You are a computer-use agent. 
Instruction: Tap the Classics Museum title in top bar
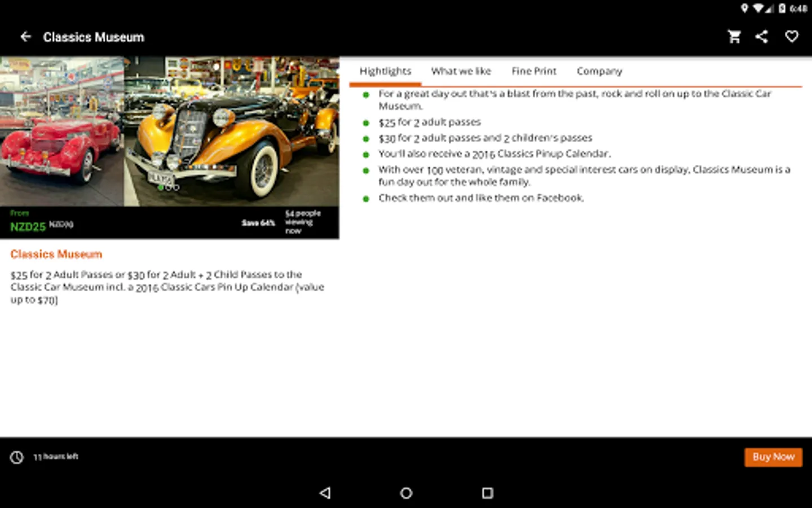tap(94, 37)
